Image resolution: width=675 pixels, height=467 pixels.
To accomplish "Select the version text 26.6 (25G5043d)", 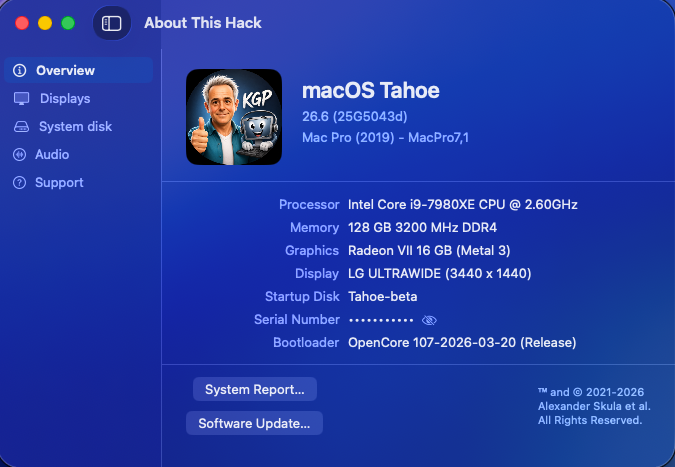I will click(x=355, y=117).
